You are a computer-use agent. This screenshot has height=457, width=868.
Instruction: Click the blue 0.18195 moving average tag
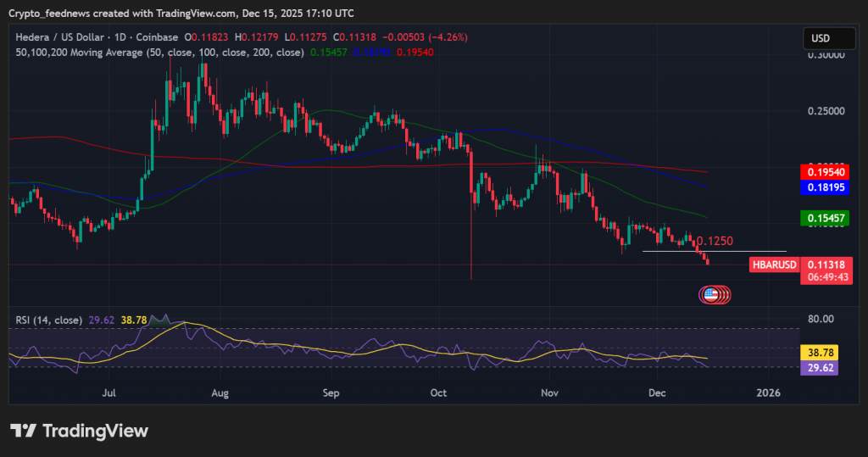click(x=825, y=187)
